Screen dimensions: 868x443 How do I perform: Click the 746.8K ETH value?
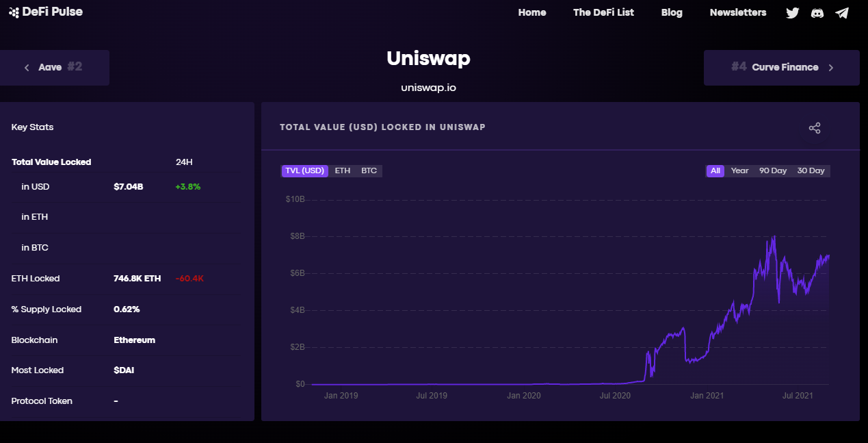(x=137, y=279)
